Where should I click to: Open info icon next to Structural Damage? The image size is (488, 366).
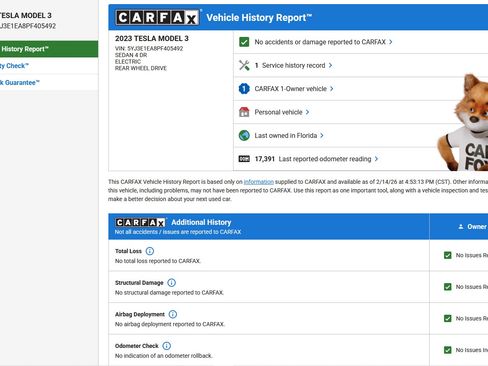[x=171, y=283]
